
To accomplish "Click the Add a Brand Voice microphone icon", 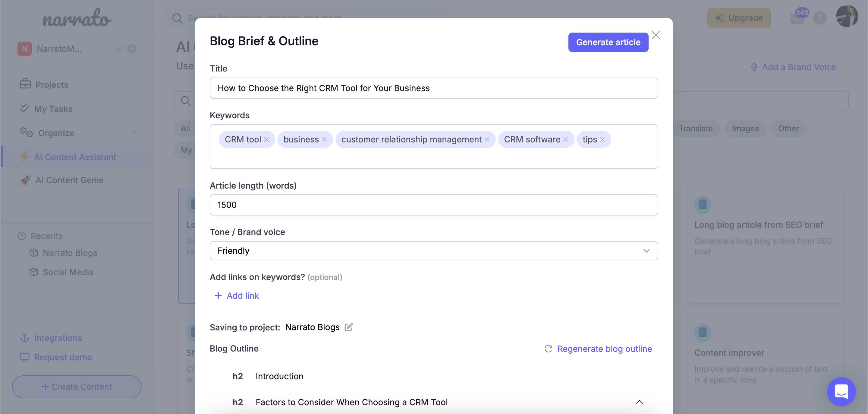I will (754, 67).
